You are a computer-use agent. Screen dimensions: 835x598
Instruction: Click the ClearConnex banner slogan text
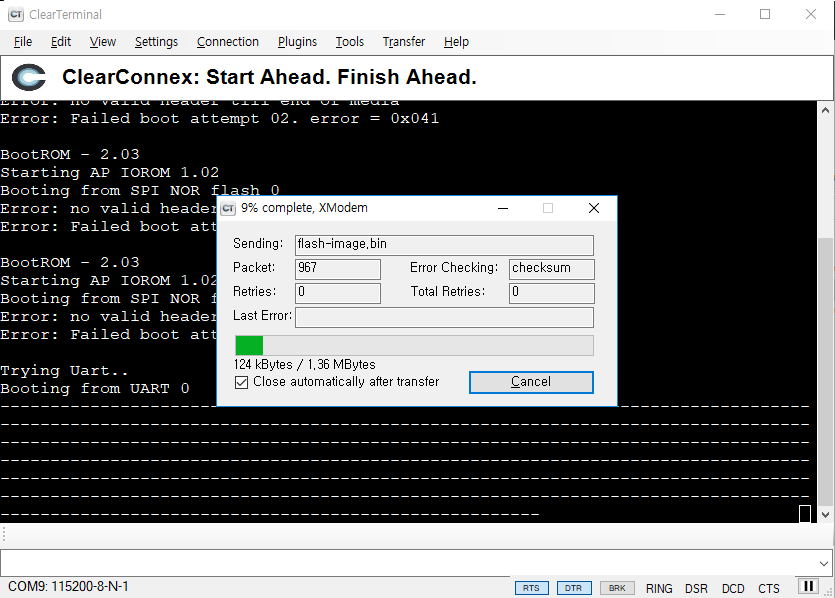pyautogui.click(x=269, y=77)
